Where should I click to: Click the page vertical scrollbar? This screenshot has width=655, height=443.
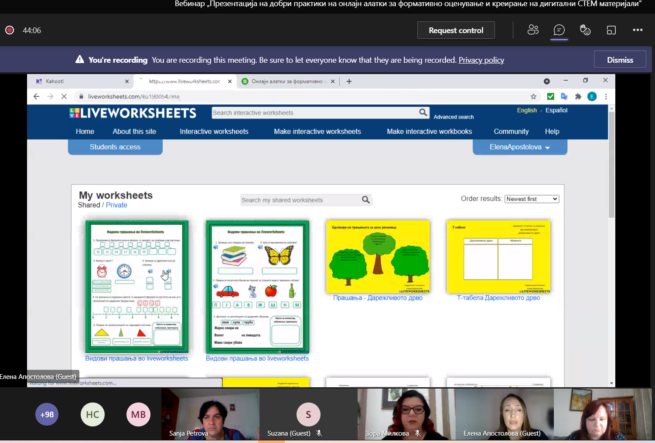click(x=611, y=165)
